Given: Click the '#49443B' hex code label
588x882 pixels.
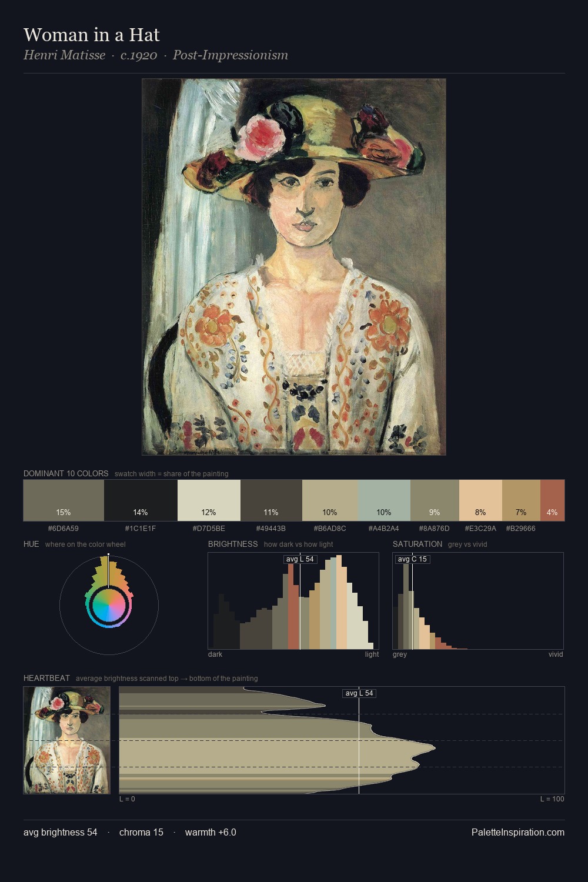Looking at the screenshot, I should click(x=271, y=529).
